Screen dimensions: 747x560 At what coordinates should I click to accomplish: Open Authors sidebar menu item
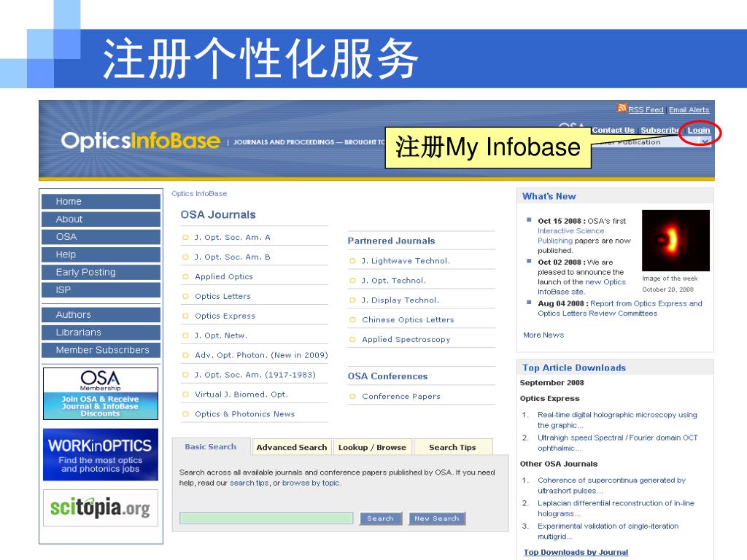[x=101, y=315]
